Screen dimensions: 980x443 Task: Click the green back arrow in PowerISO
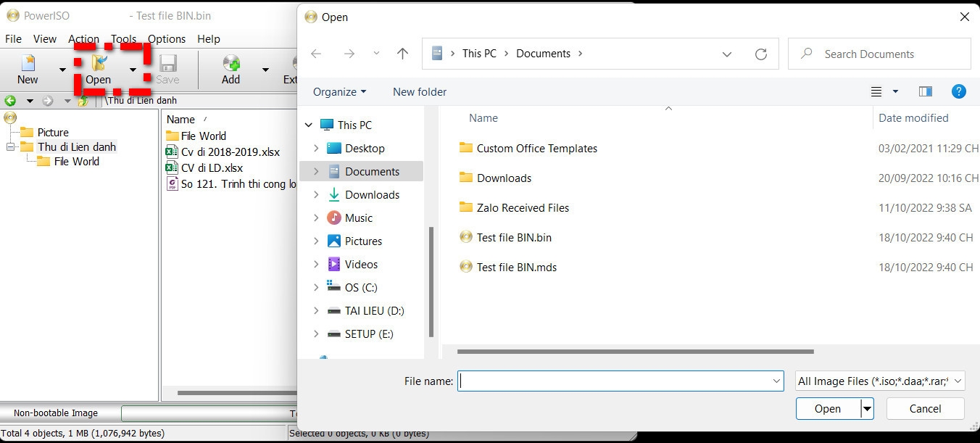10,101
